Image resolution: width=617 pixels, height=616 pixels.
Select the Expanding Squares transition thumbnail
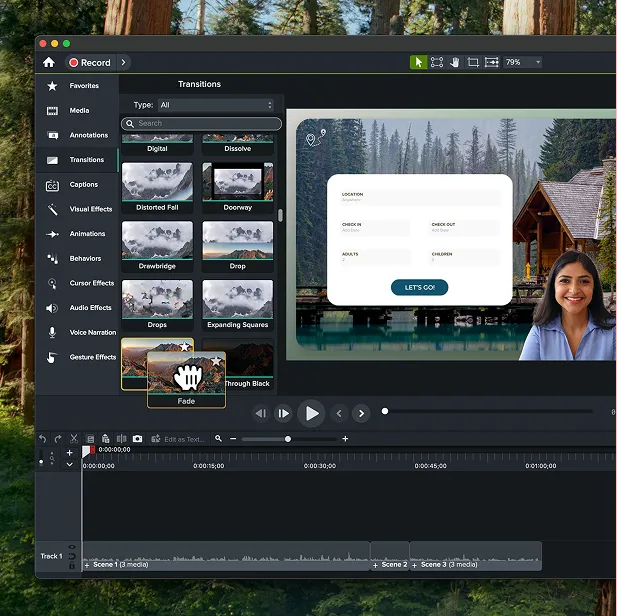238,299
